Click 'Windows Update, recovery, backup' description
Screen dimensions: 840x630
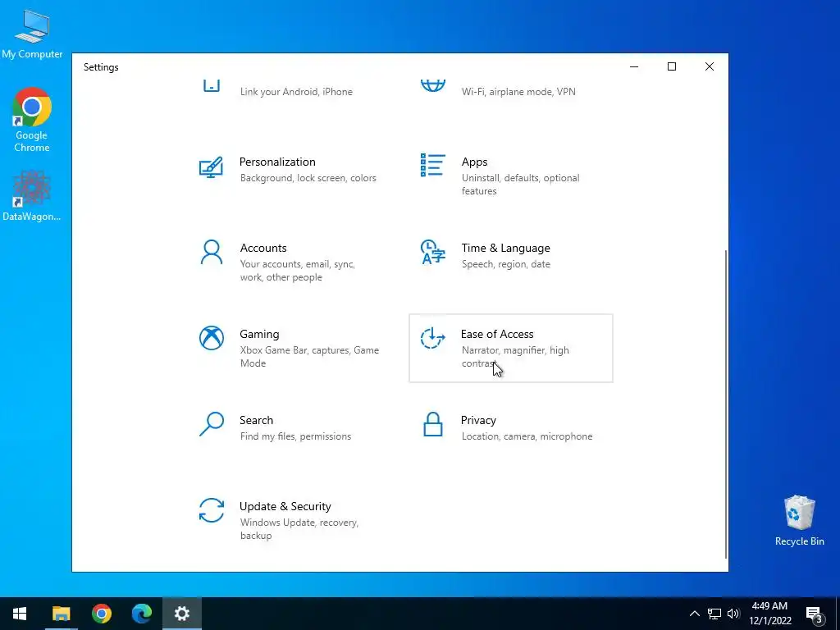pyautogui.click(x=299, y=529)
